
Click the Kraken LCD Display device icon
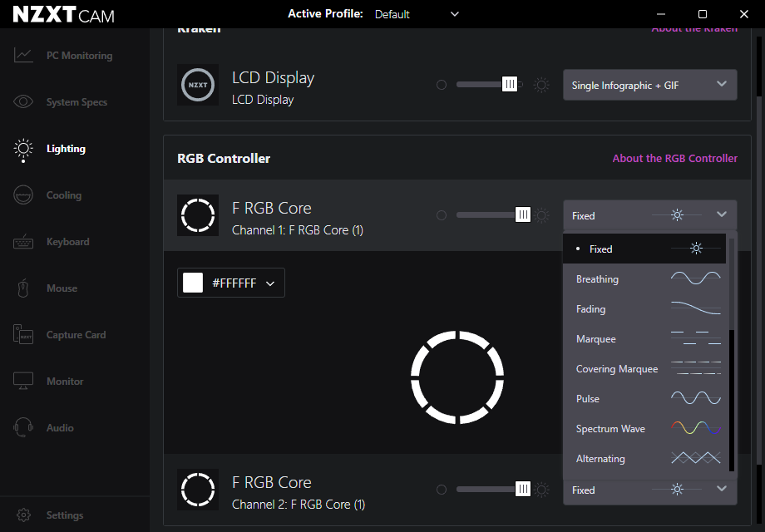[198, 85]
